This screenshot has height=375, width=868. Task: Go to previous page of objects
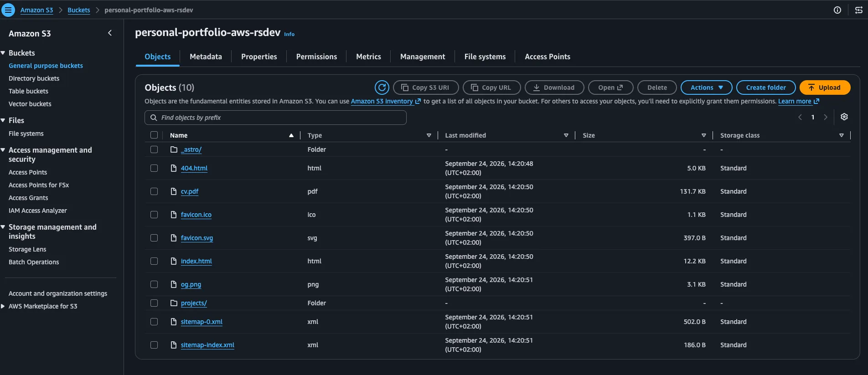pos(800,117)
